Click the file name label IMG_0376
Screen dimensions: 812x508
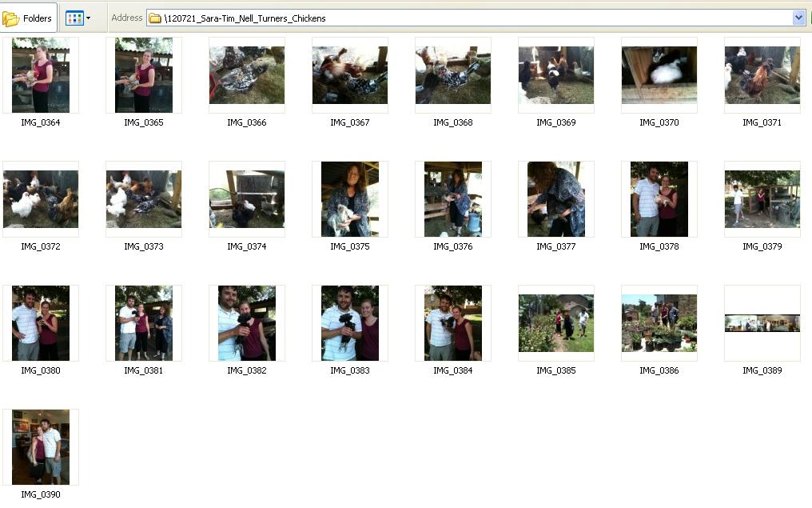[452, 246]
